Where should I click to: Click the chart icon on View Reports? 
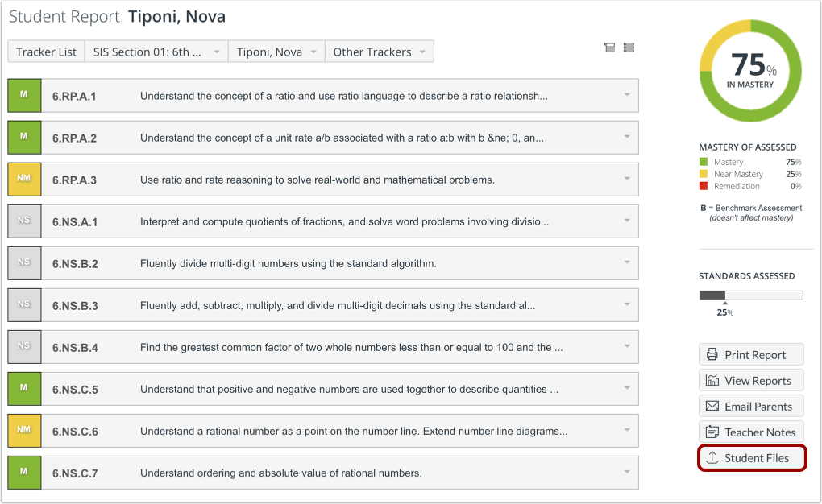pyautogui.click(x=712, y=380)
